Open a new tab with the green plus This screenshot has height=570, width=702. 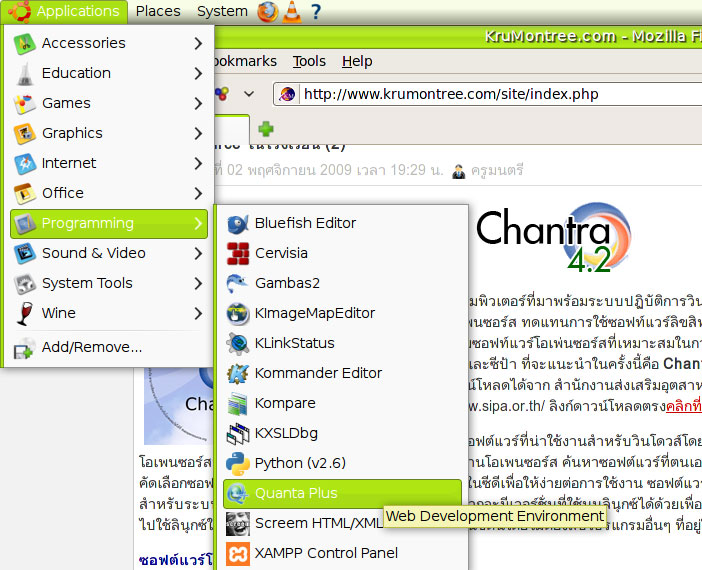266,129
